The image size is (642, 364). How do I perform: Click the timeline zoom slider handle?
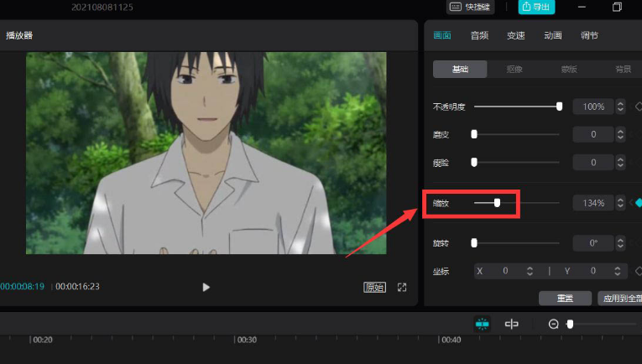point(570,325)
